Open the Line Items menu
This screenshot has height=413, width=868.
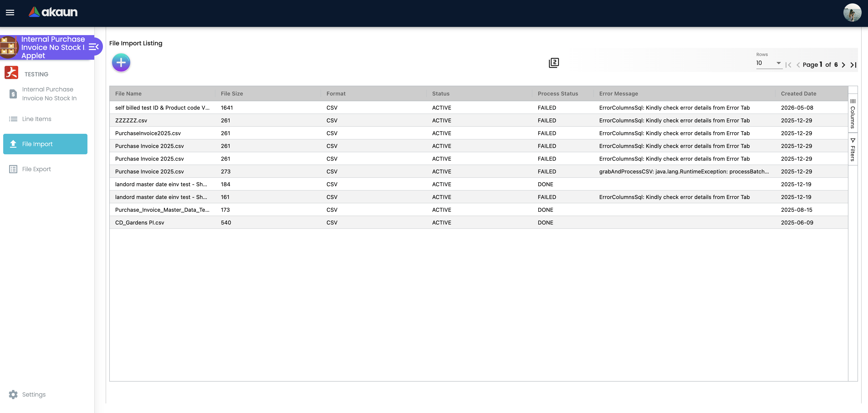click(45, 119)
